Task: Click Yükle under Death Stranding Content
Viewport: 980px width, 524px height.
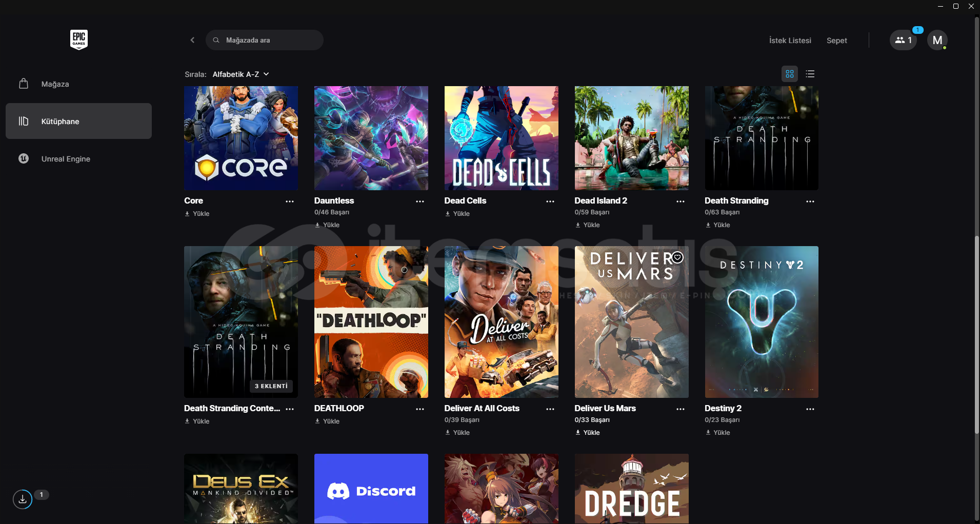Action: (x=197, y=421)
